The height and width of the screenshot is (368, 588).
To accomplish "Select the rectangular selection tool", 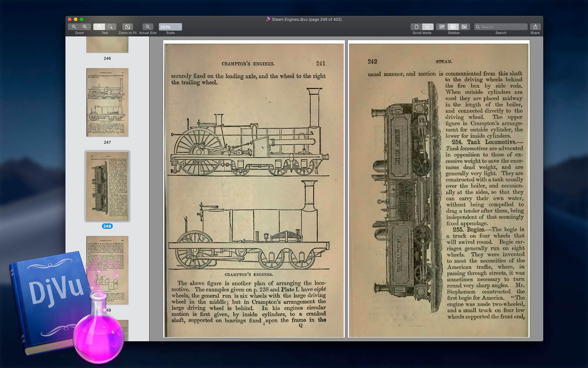I will pyautogui.click(x=110, y=27).
